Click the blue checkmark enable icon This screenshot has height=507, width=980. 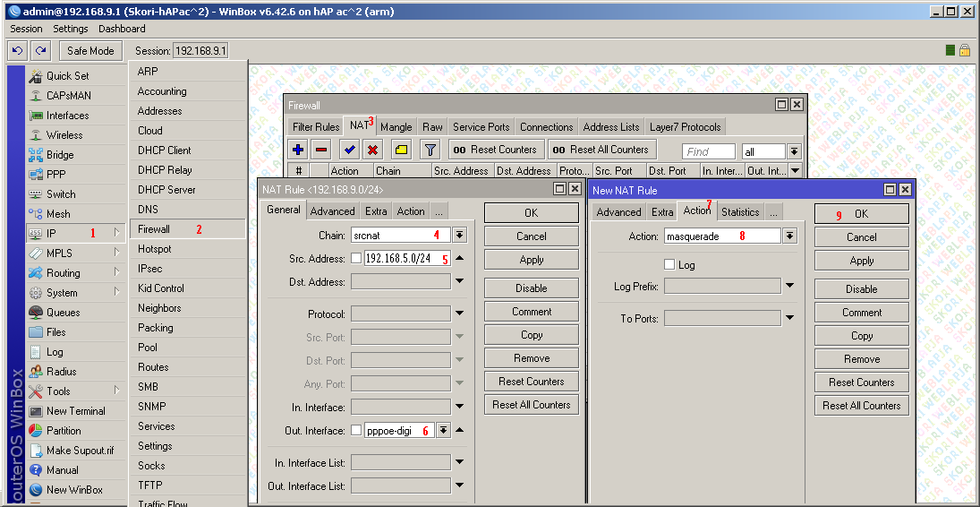[x=349, y=150]
